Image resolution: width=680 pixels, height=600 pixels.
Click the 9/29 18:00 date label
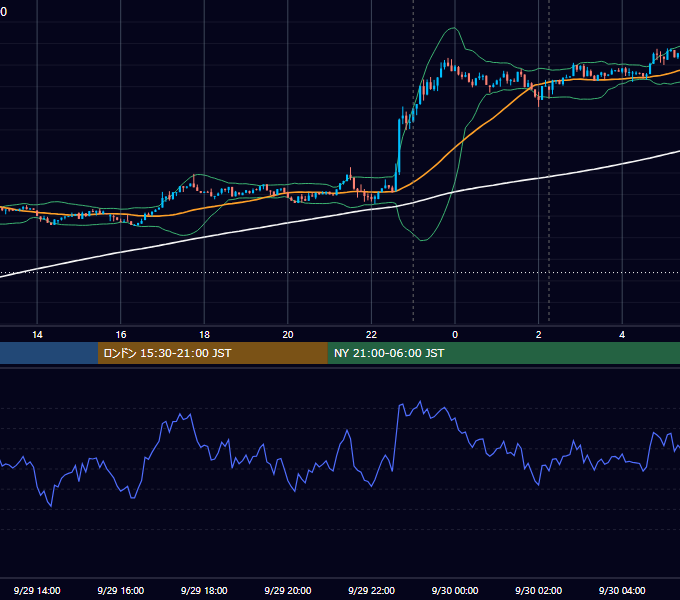click(204, 590)
